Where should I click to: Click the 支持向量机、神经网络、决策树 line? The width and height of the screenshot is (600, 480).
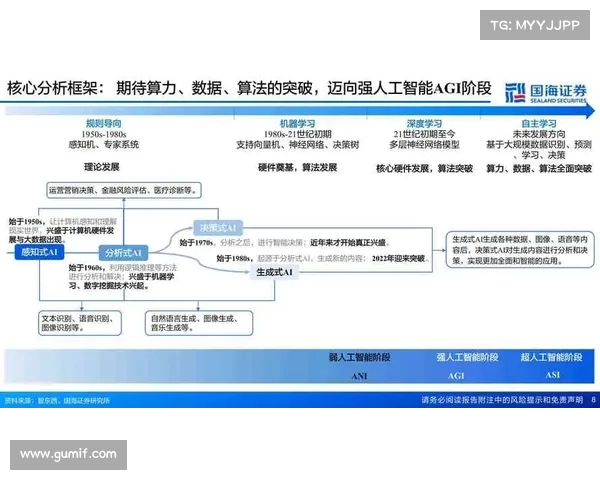coord(297,145)
